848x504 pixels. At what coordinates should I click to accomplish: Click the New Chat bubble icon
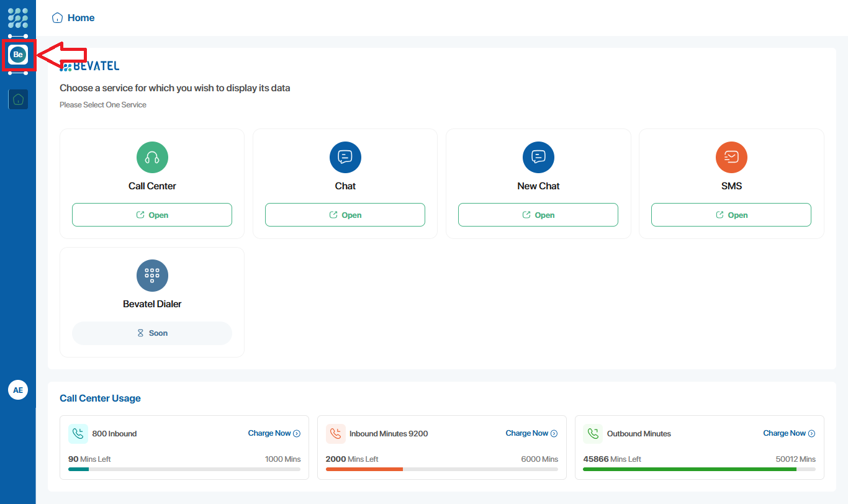click(538, 157)
